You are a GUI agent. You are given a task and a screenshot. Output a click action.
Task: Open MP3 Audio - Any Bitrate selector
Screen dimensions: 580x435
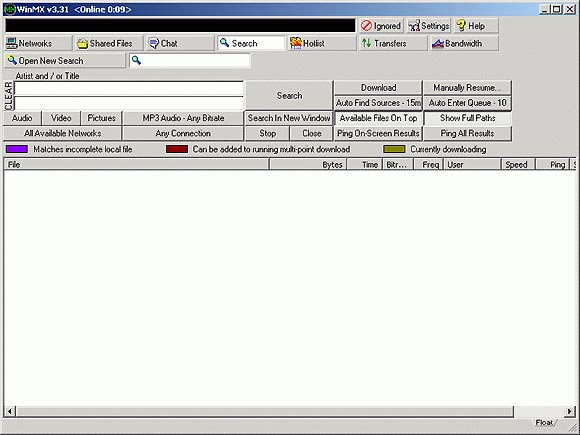[183, 118]
